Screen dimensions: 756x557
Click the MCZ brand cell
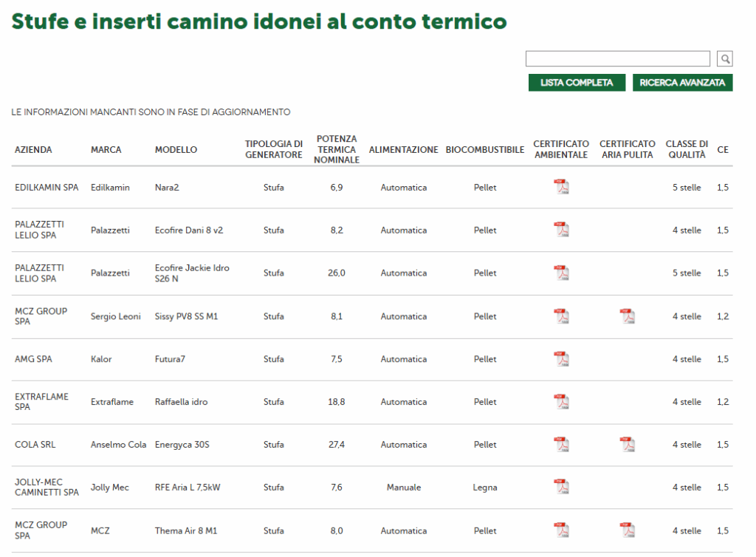coord(100,530)
